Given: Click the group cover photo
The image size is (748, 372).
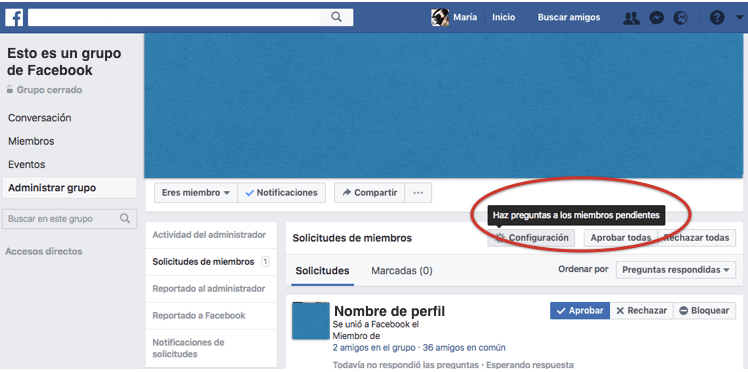Looking at the screenshot, I should 444,105.
